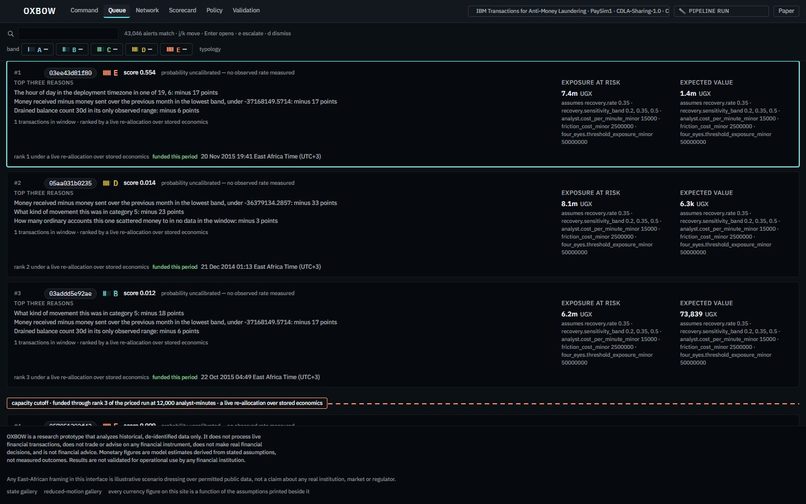Image resolution: width=806 pixels, height=504 pixels.
Task: Click 'funded this period' on rank 2
Action: pyautogui.click(x=175, y=267)
